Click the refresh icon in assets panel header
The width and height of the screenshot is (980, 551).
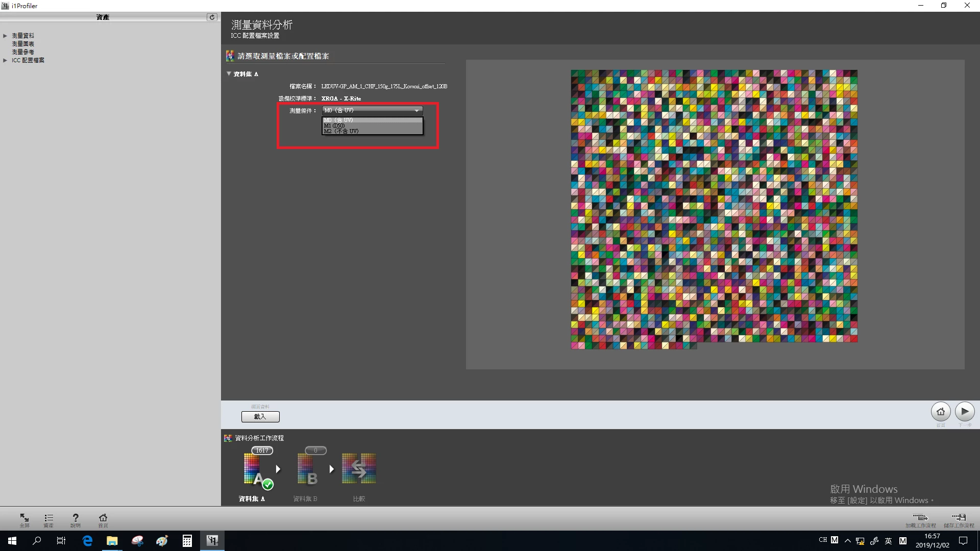coord(212,17)
